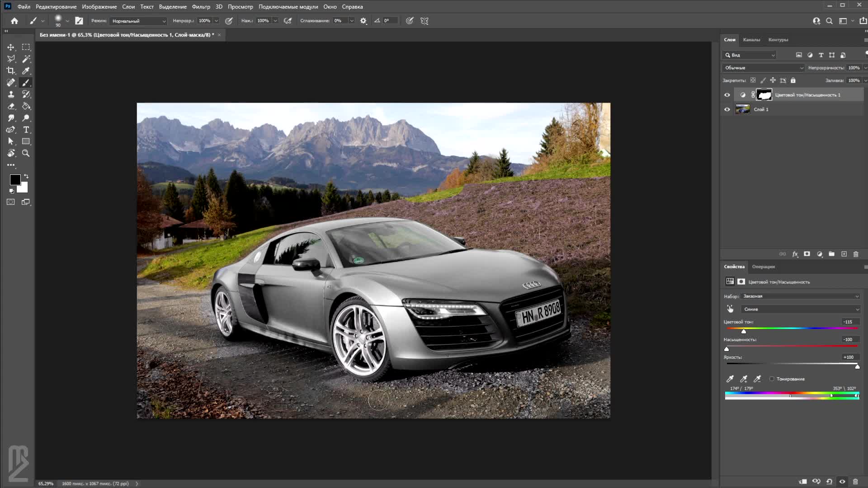Image resolution: width=868 pixels, height=488 pixels.
Task: Add a layer mask from the Layers panel
Action: pos(807,254)
